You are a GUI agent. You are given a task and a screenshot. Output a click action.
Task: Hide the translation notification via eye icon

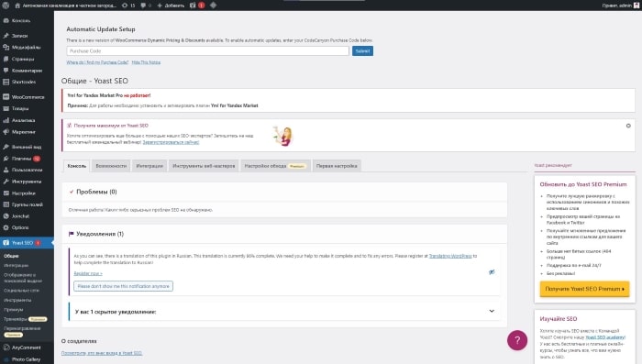pyautogui.click(x=492, y=272)
